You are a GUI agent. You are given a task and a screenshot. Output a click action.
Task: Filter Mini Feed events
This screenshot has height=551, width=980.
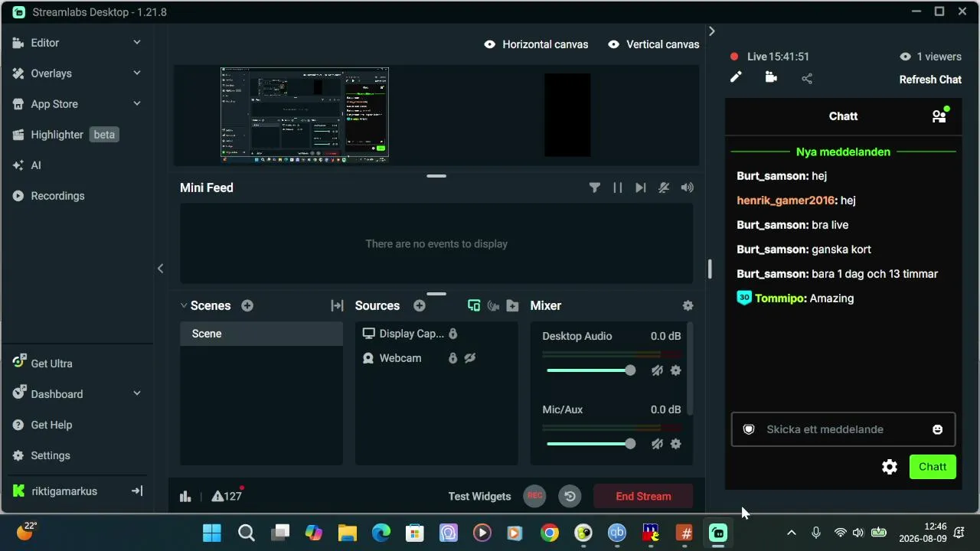[x=595, y=187]
